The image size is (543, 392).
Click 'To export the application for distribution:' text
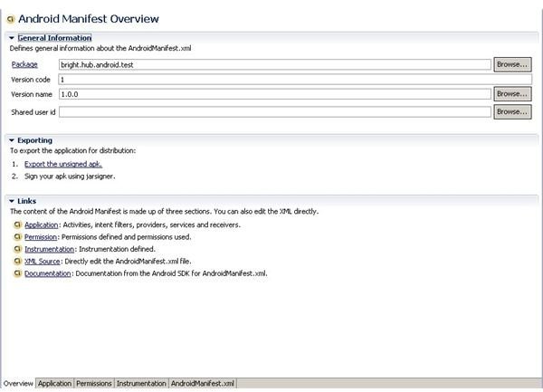(x=72, y=150)
